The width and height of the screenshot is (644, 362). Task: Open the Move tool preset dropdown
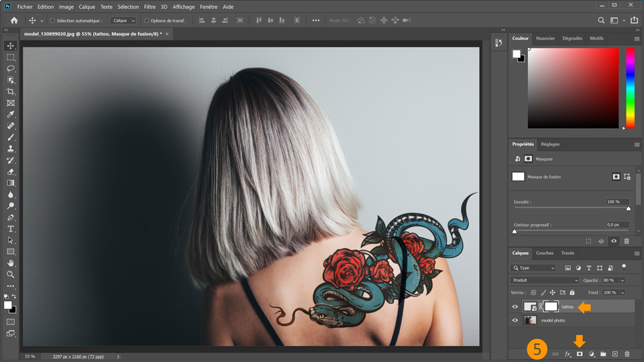(x=42, y=21)
